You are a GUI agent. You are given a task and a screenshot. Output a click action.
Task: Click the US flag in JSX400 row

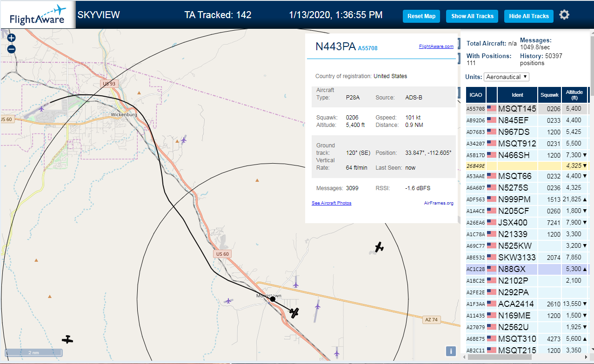(x=492, y=223)
